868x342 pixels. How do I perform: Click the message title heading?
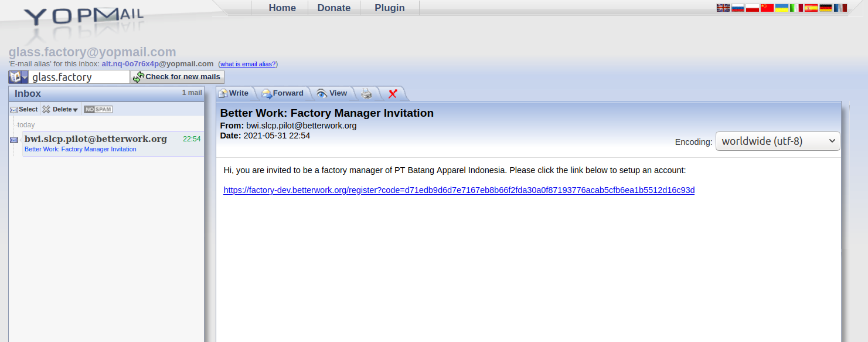(327, 113)
